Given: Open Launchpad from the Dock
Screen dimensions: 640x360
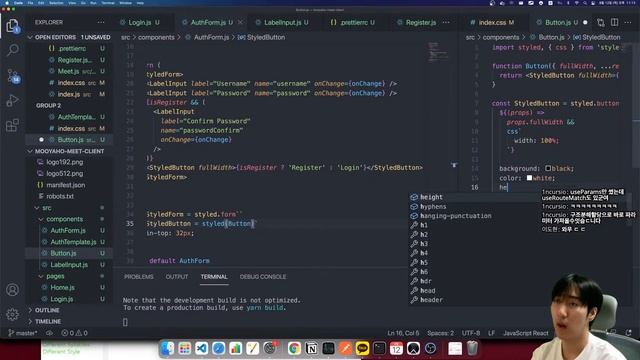Looking at the screenshot, I should click(x=184, y=348).
